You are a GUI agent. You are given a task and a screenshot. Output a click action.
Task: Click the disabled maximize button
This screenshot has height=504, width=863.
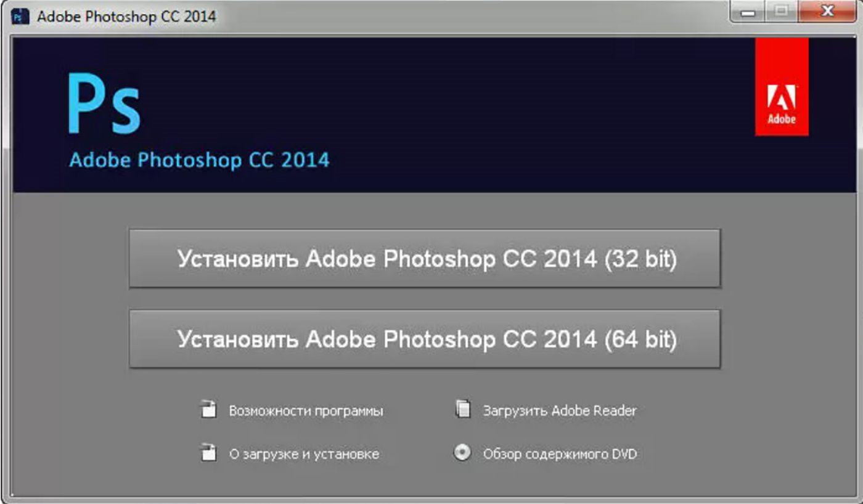tap(782, 12)
